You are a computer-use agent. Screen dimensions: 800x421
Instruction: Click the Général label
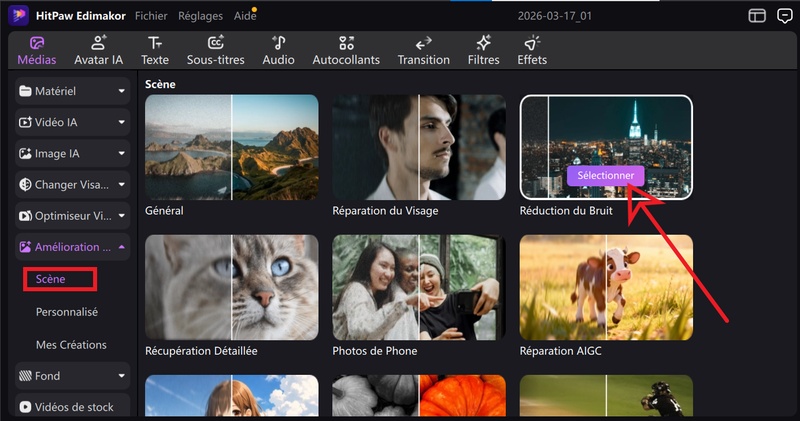[164, 211]
